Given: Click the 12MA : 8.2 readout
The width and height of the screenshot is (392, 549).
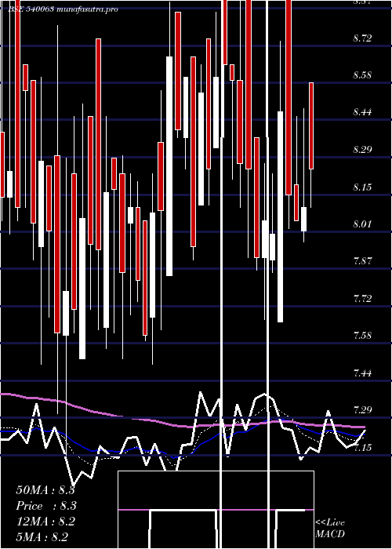Looking at the screenshot, I should click(x=45, y=522).
